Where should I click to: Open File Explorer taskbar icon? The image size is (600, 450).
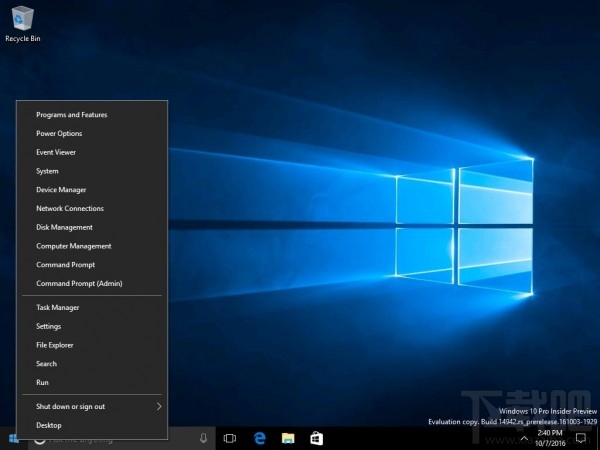pyautogui.click(x=288, y=438)
